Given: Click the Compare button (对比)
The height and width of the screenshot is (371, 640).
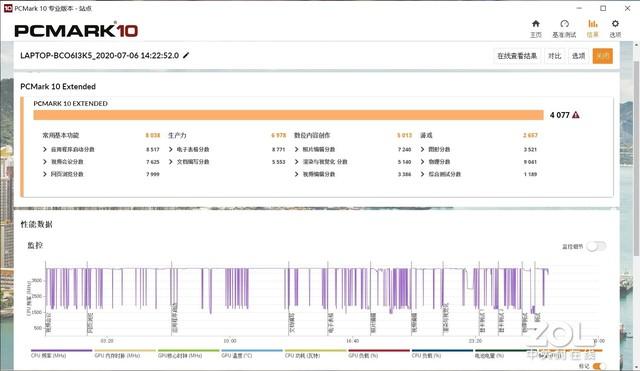Looking at the screenshot, I should tap(554, 56).
